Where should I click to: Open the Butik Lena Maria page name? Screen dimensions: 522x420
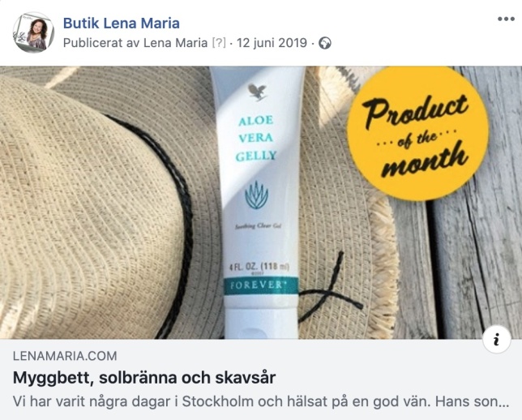pyautogui.click(x=122, y=24)
